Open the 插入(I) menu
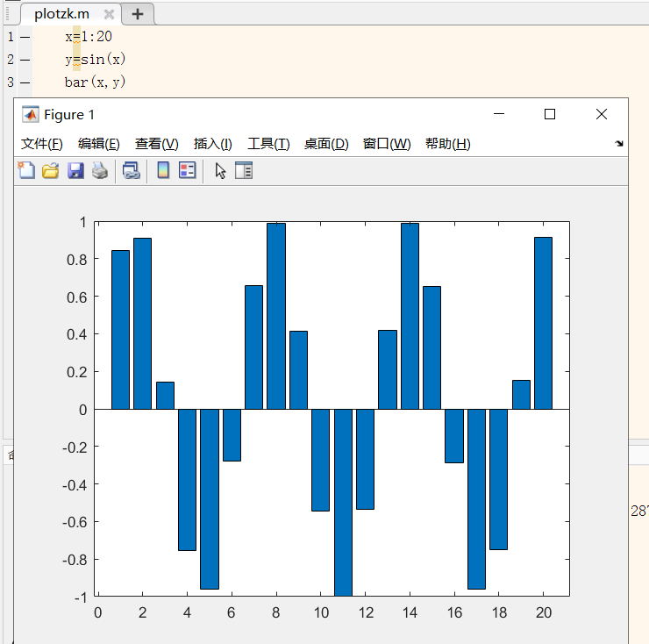The image size is (649, 644). point(213,144)
